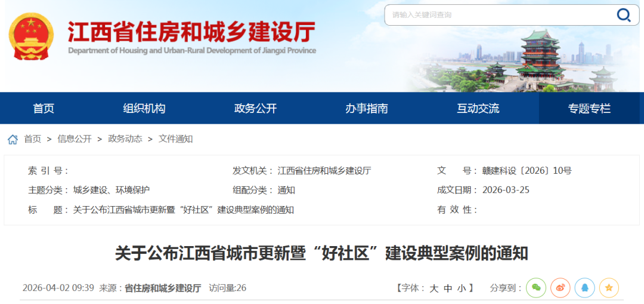Click the search magnifier icon
This screenshot has width=644, height=304.
pyautogui.click(x=624, y=15)
